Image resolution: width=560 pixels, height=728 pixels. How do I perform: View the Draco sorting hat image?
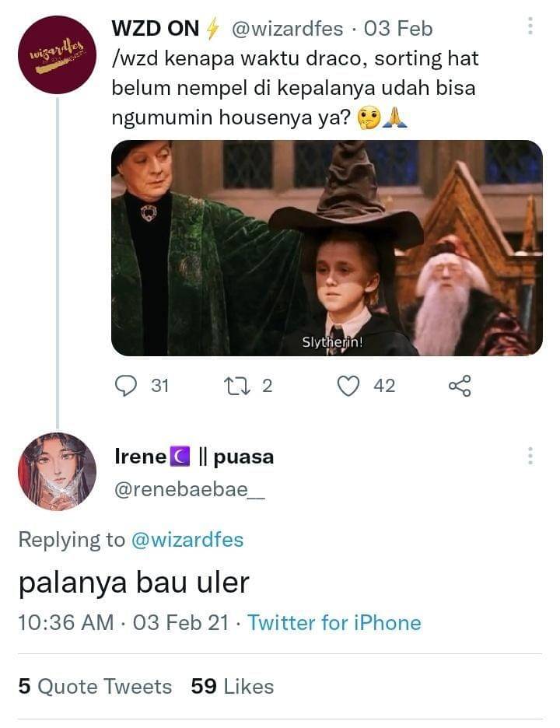point(327,247)
